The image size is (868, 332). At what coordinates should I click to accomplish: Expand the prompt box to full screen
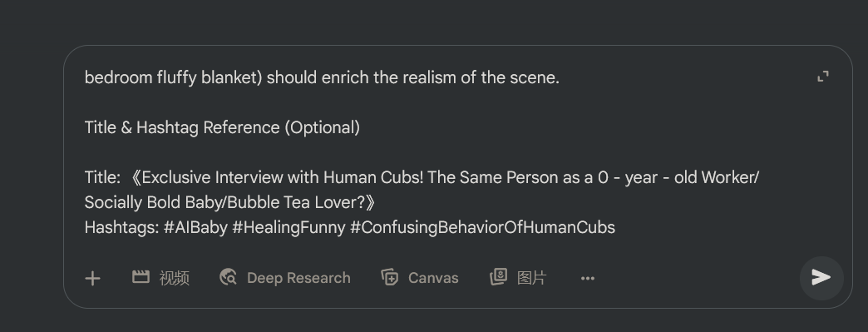(x=823, y=77)
